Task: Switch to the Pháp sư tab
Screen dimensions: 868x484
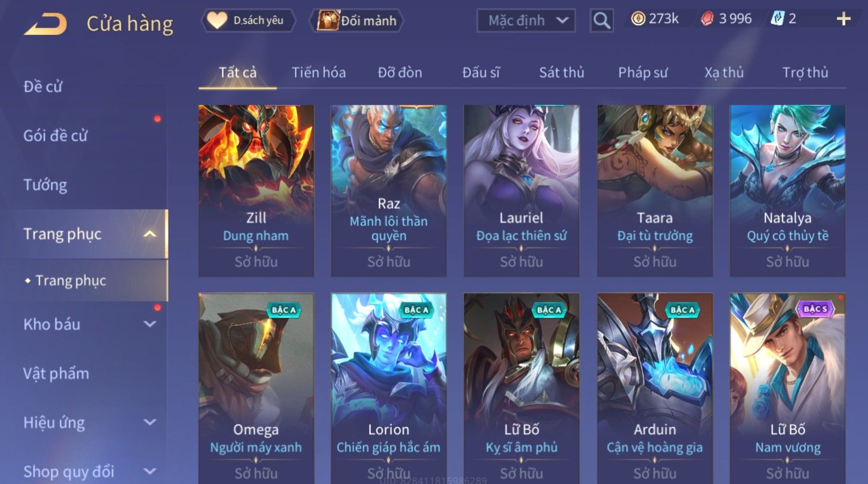Action: pyautogui.click(x=642, y=73)
